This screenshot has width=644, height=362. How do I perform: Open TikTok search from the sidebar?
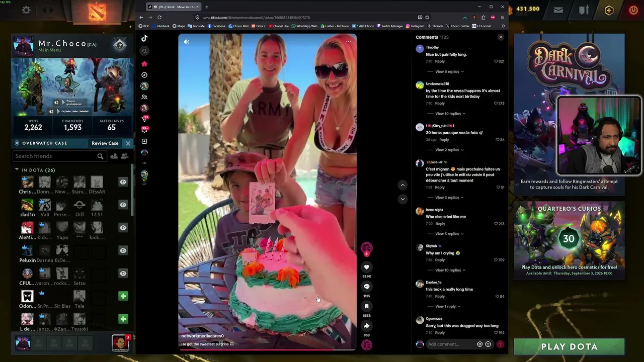[144, 51]
